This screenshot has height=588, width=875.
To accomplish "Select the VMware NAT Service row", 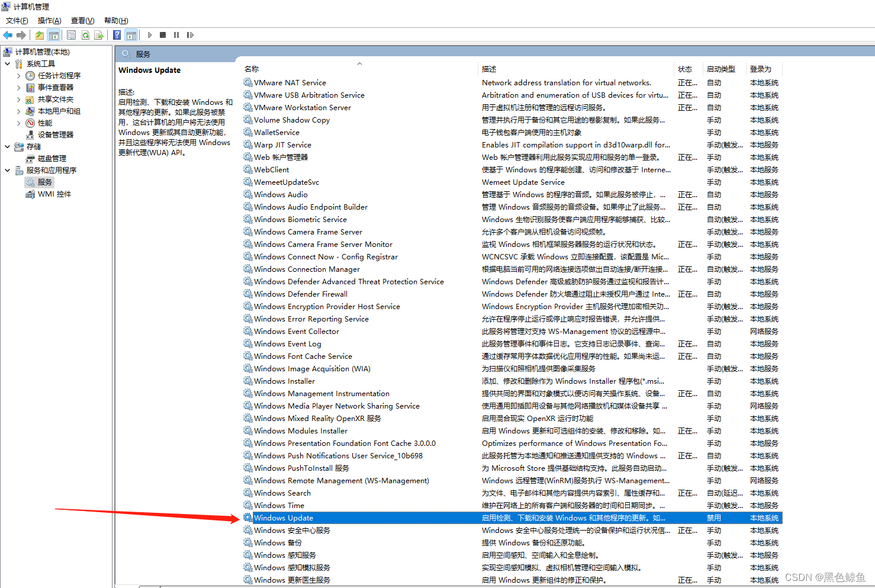I will [x=512, y=83].
